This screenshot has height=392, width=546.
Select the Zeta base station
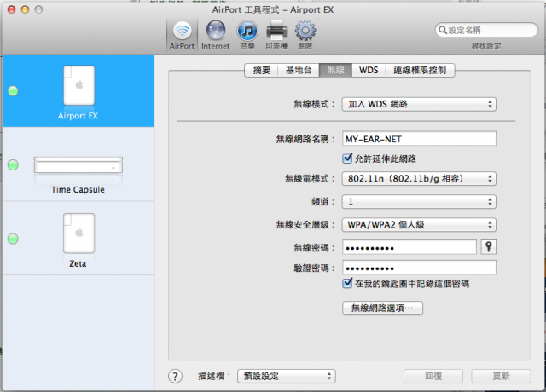click(x=78, y=239)
